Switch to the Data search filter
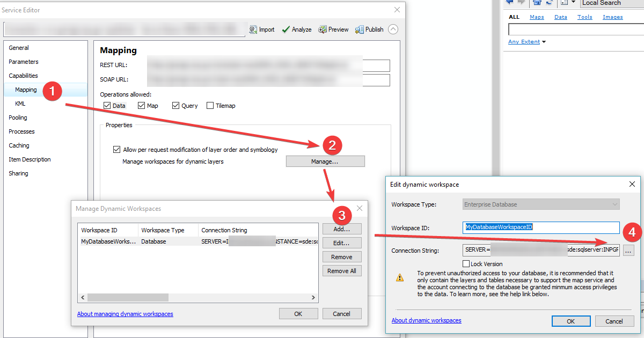 [561, 17]
